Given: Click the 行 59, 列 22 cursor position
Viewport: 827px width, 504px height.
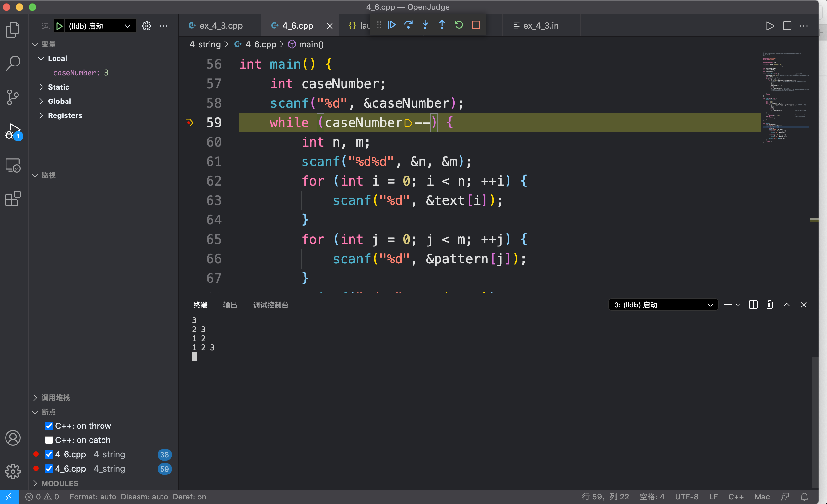Looking at the screenshot, I should point(606,497).
